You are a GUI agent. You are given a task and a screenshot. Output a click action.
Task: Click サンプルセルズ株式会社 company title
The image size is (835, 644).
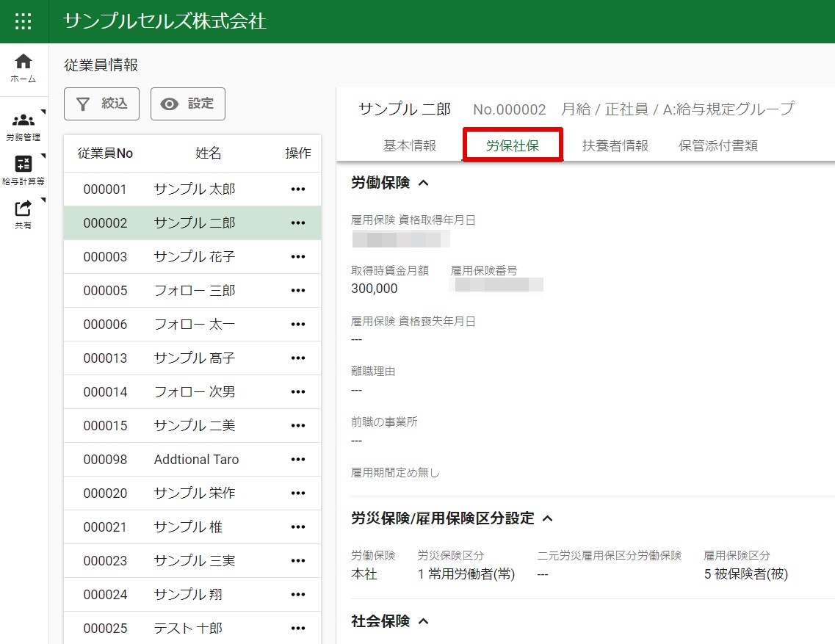tap(165, 21)
